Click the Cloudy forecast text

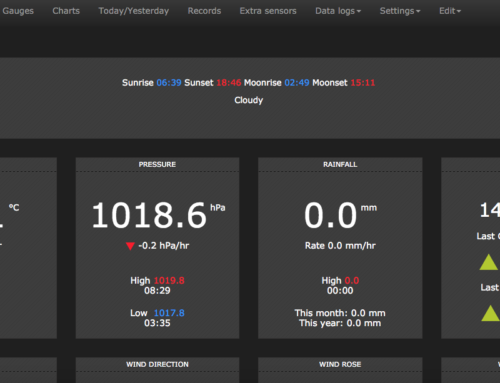(249, 100)
